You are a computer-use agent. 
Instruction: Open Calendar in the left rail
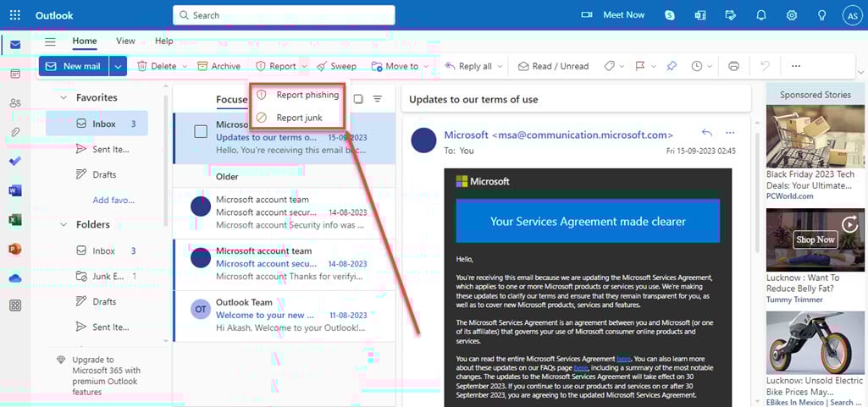click(x=15, y=74)
